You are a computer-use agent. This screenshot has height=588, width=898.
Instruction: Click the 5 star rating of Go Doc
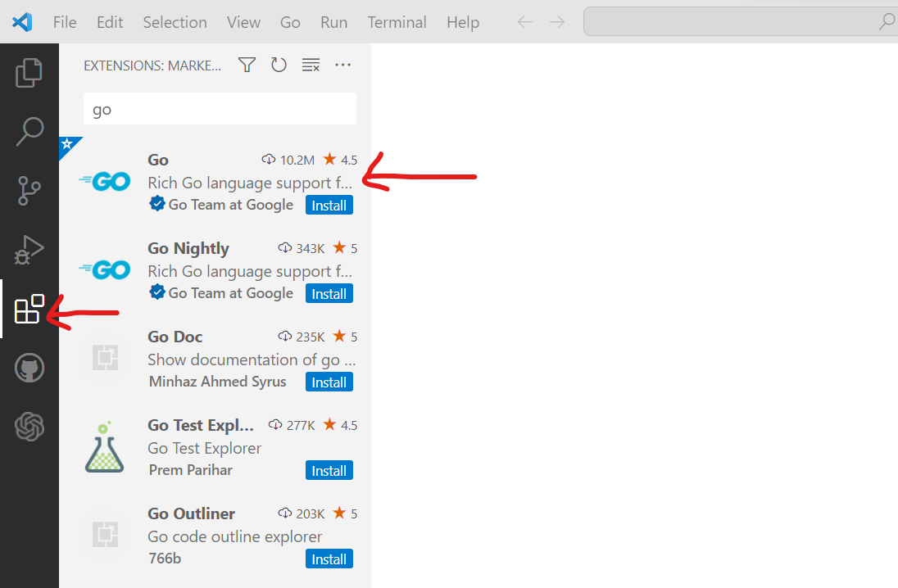[x=345, y=336]
